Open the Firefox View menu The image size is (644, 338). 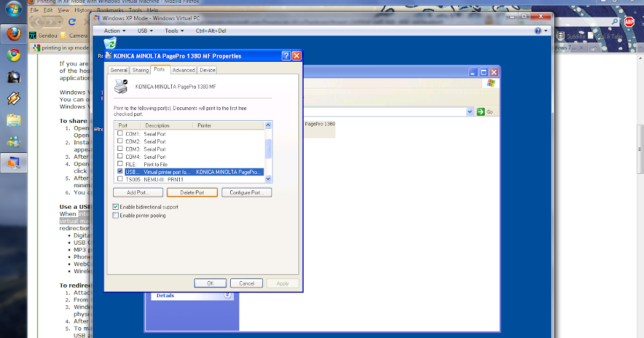click(63, 10)
